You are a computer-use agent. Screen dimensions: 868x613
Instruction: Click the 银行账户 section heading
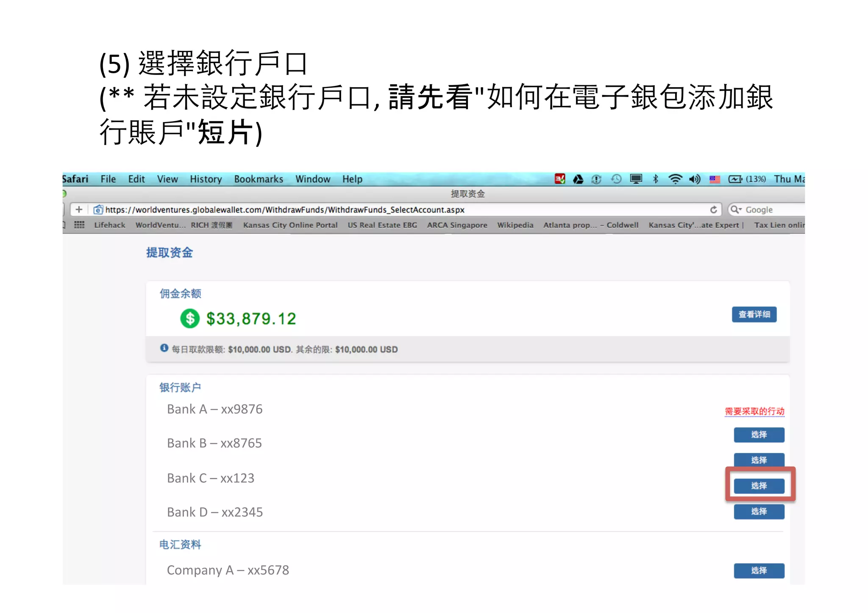[180, 387]
